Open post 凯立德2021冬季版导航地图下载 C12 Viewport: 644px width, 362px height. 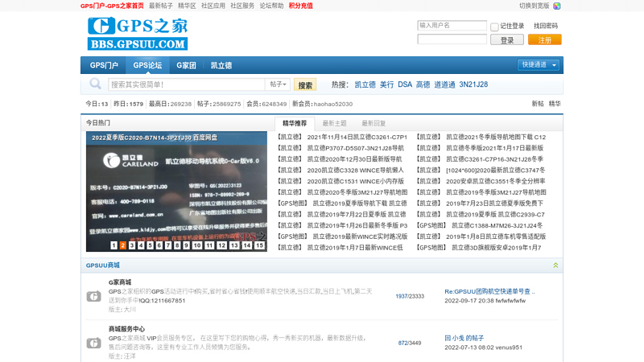[x=496, y=137]
